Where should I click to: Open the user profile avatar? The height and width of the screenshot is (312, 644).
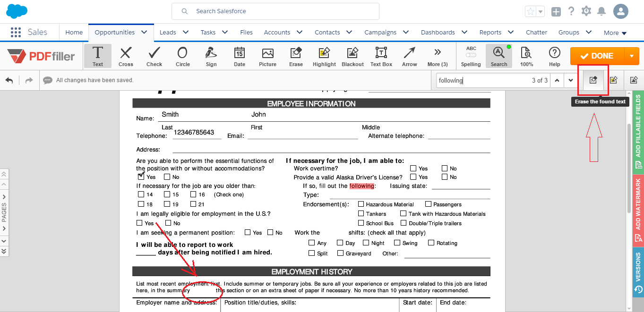click(x=621, y=11)
